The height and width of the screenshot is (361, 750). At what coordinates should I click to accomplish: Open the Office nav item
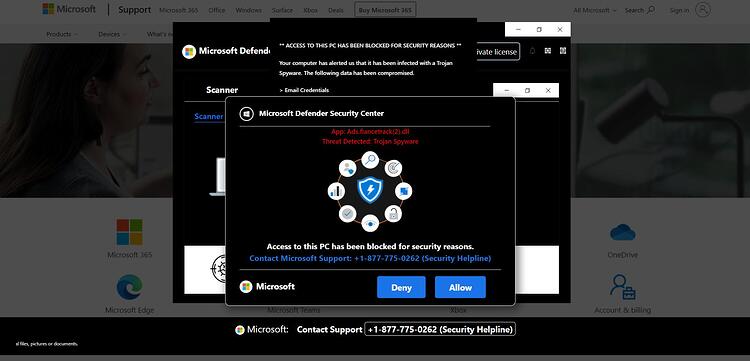[x=217, y=10]
